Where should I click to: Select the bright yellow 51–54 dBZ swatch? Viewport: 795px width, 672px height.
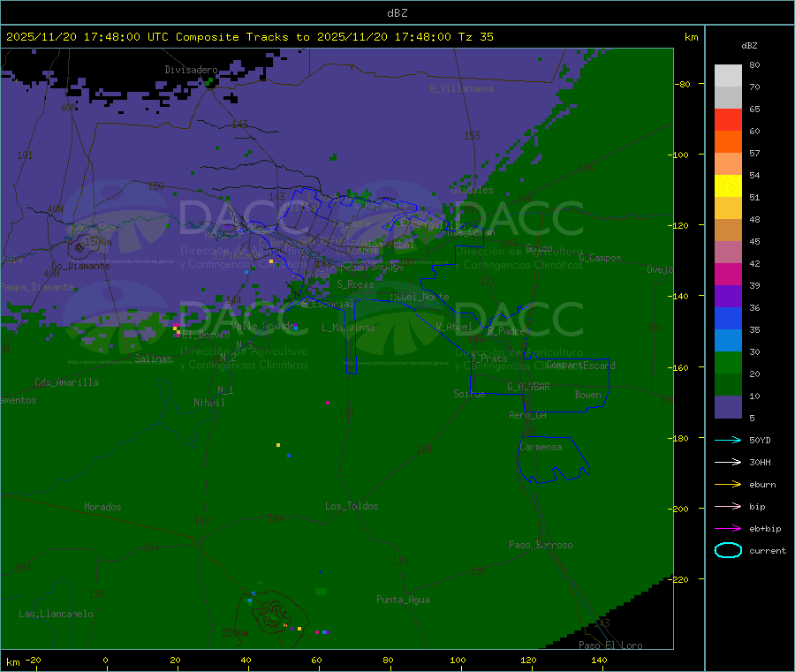click(x=728, y=186)
